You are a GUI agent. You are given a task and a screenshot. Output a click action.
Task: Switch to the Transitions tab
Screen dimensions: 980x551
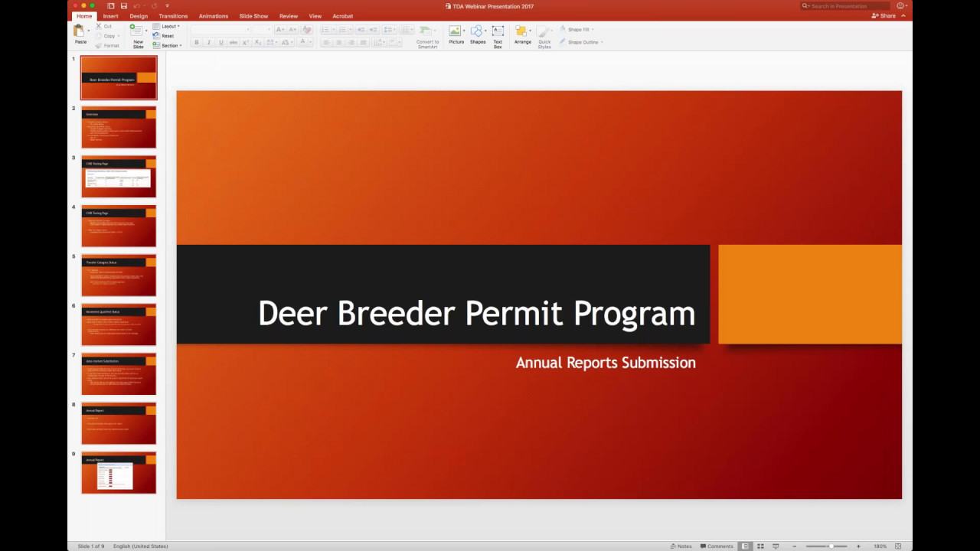[x=173, y=16]
